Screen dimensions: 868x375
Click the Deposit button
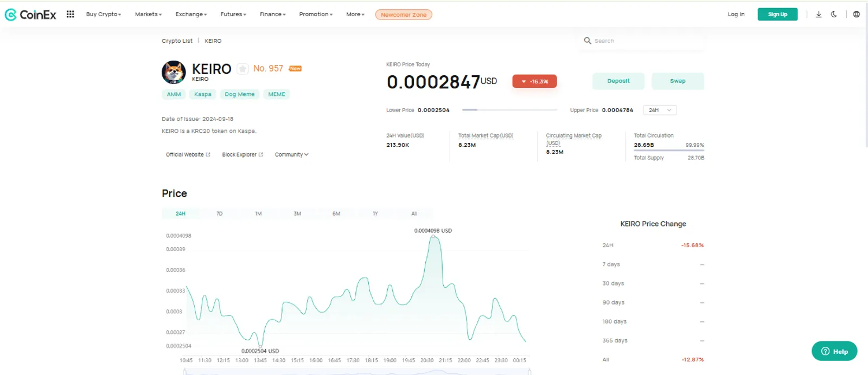[x=618, y=81]
